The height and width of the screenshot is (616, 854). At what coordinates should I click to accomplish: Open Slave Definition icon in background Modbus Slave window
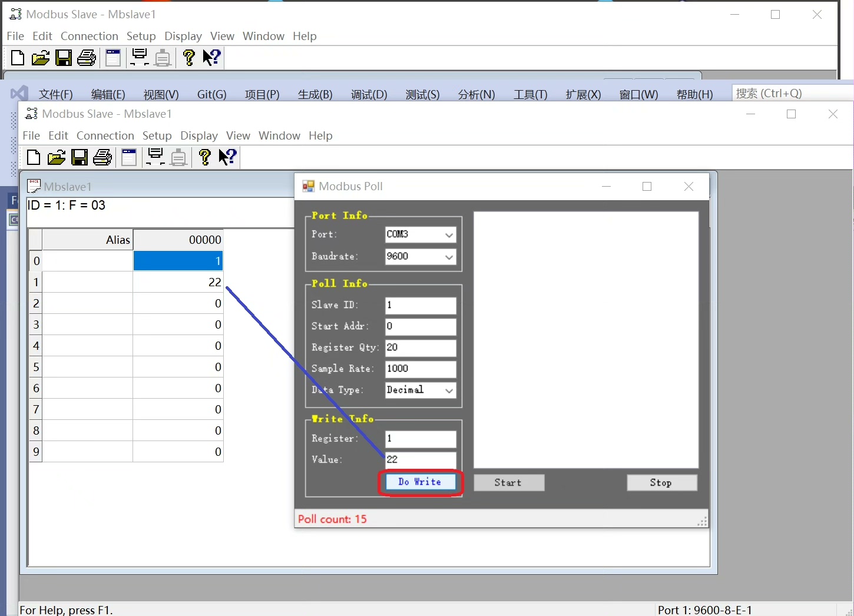113,58
